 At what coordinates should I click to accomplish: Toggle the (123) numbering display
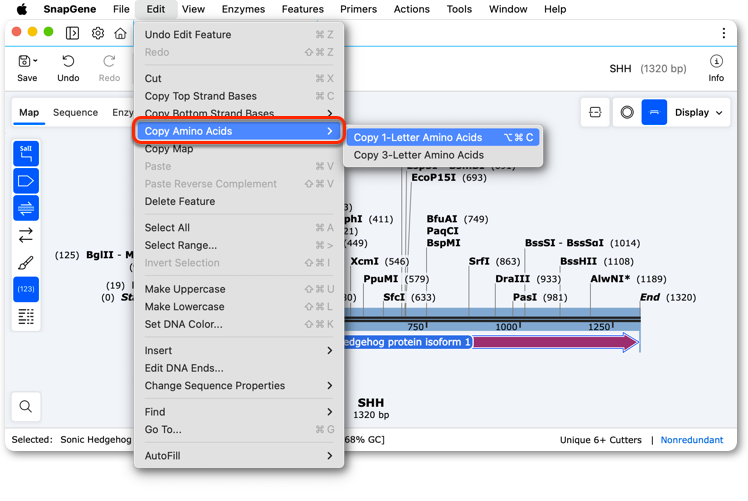click(26, 289)
